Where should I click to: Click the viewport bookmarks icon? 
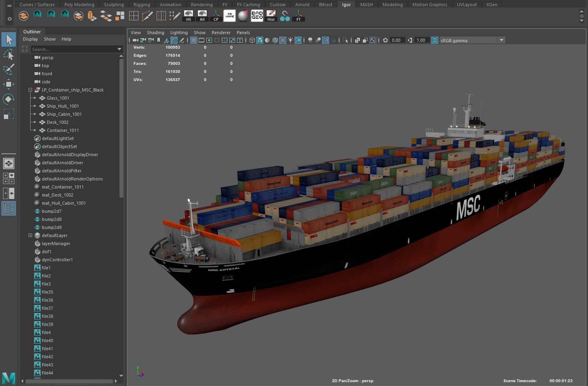coord(159,40)
